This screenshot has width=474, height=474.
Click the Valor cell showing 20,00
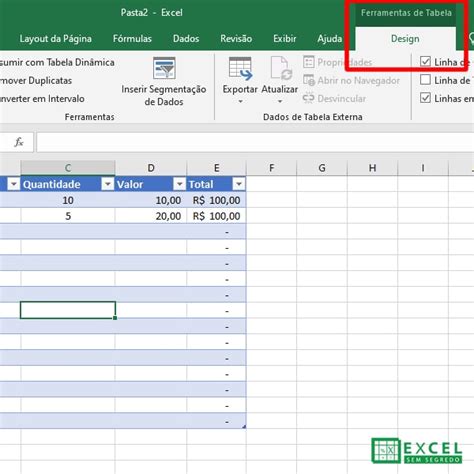[x=151, y=216]
